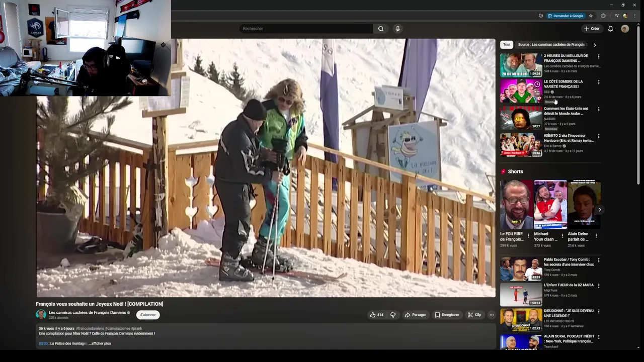Viewport: 644px width, 362px height.
Task: Open LE CÔTÉ SOMBRE DE LA VARIÉTÉ thumbnail
Action: (521, 91)
